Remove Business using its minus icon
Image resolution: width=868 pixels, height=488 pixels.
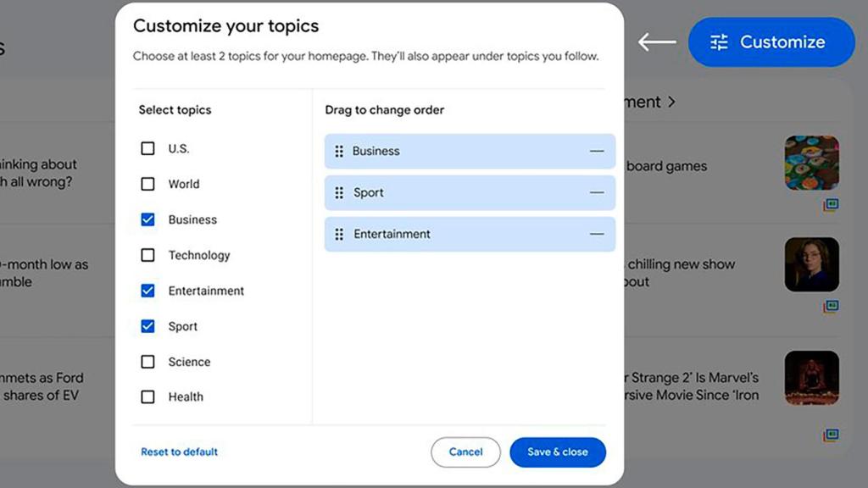click(x=596, y=151)
